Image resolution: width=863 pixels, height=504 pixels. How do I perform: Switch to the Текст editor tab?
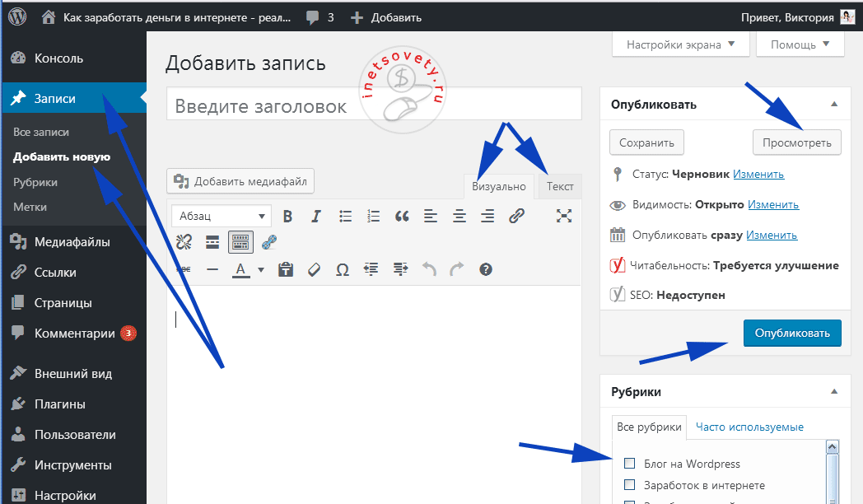tap(559, 186)
